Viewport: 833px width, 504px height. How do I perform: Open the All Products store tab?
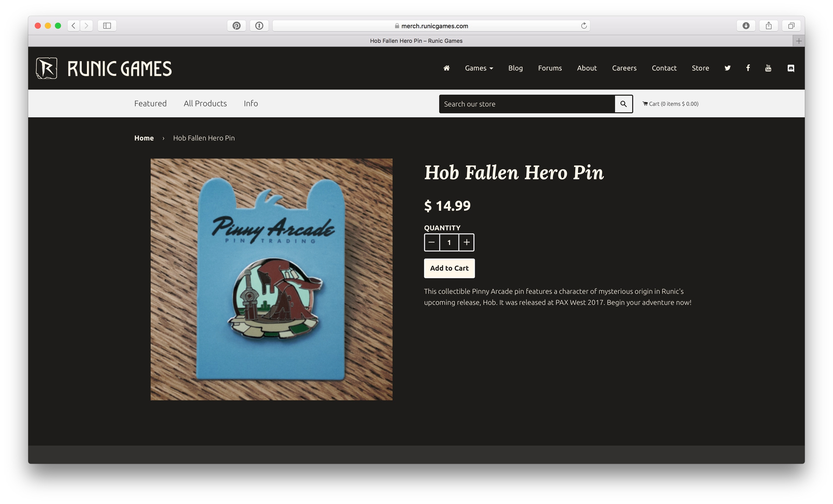[x=205, y=104]
